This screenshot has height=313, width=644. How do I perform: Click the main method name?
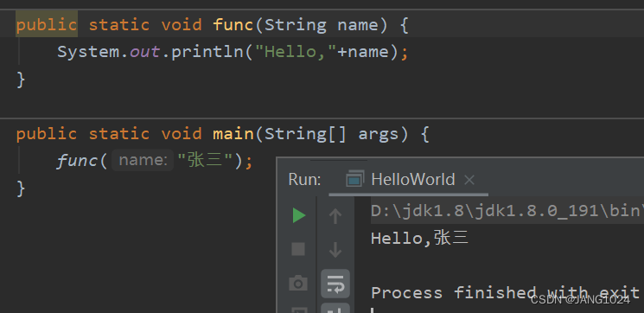(x=233, y=134)
